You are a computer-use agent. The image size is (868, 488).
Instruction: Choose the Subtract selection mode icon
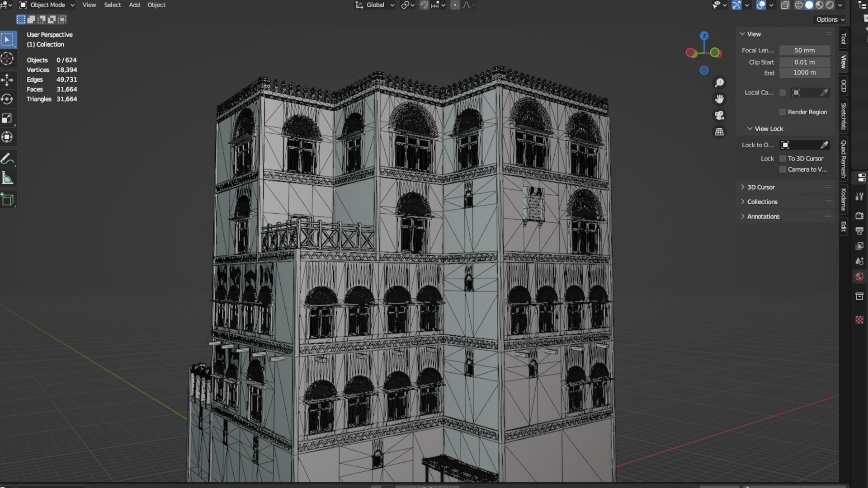(42, 19)
